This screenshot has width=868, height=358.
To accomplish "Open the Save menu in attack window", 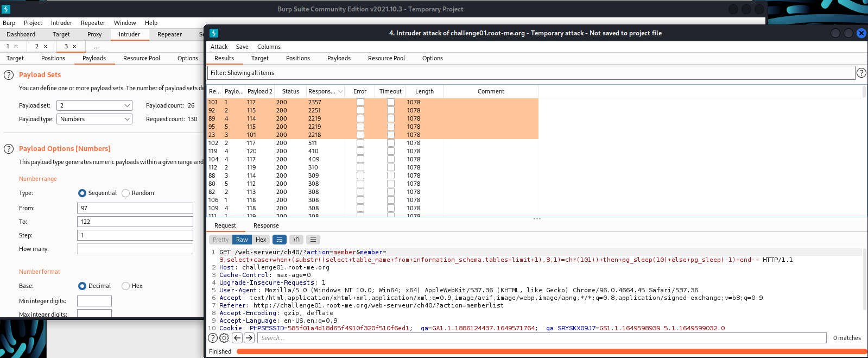I will 242,47.
